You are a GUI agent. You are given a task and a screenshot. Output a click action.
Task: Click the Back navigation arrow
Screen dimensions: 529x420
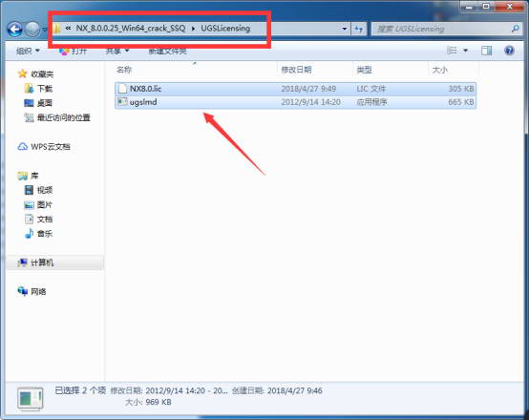point(15,30)
